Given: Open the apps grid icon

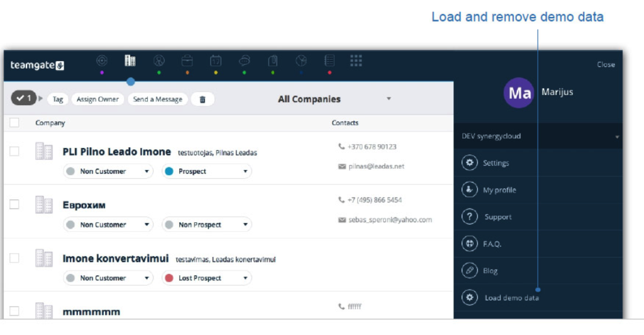Looking at the screenshot, I should pos(356,60).
